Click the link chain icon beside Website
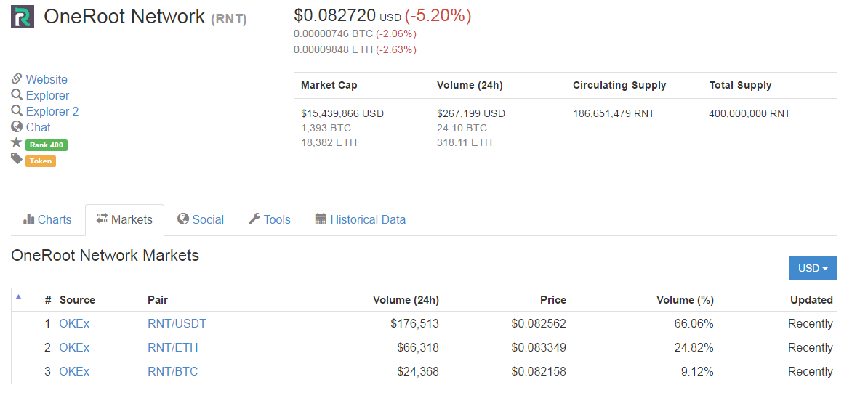This screenshot has height=401, width=868. 17,78
